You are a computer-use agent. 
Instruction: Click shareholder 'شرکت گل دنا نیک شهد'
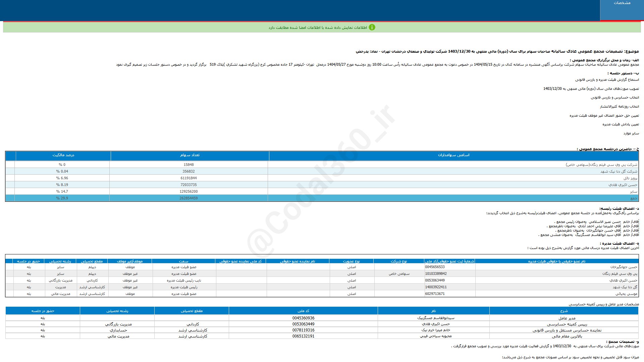619,171
